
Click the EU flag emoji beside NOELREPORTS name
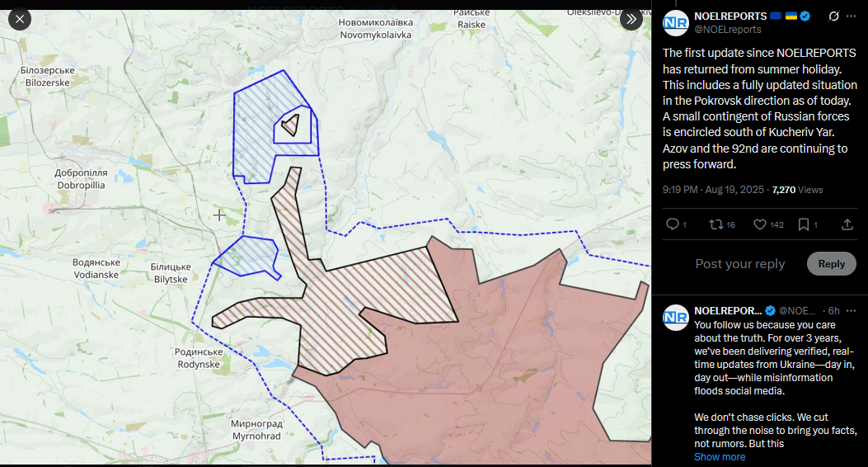pos(776,16)
